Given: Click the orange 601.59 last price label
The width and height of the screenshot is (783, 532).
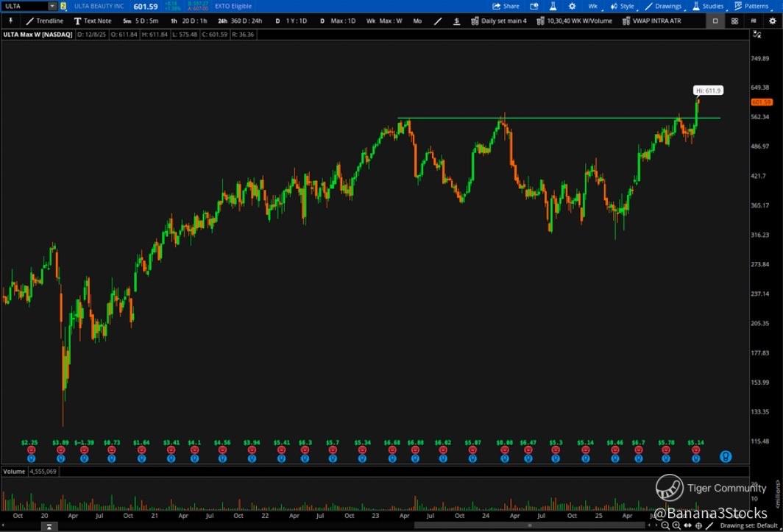Looking at the screenshot, I should [x=762, y=102].
